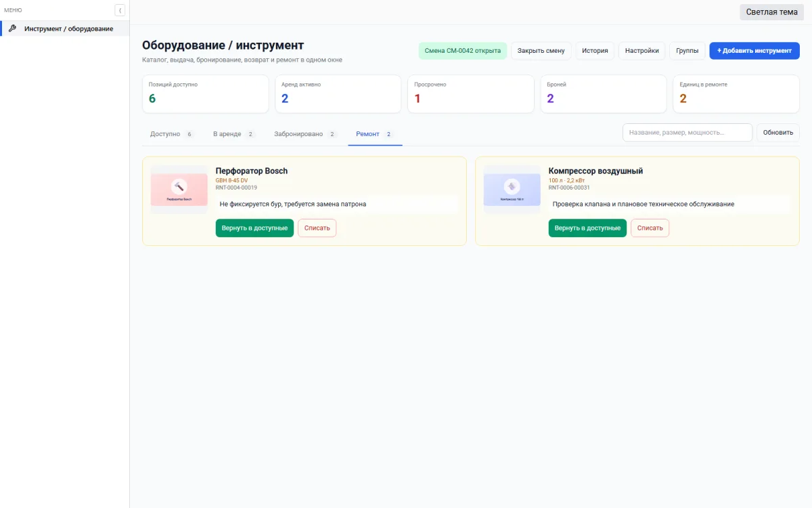Click the note about замена патрона
Viewport: 812px width, 508px height.
337,204
